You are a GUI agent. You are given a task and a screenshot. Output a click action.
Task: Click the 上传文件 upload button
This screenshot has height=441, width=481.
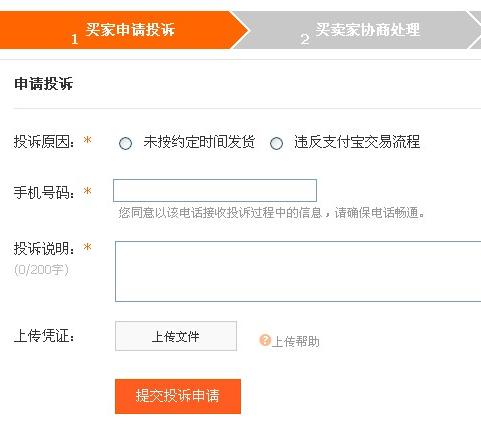click(x=176, y=336)
